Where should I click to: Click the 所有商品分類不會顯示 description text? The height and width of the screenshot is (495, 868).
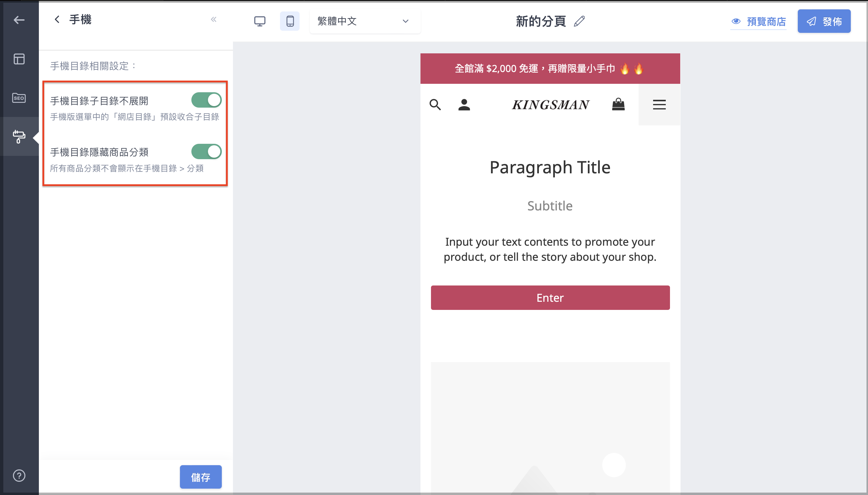tap(127, 168)
